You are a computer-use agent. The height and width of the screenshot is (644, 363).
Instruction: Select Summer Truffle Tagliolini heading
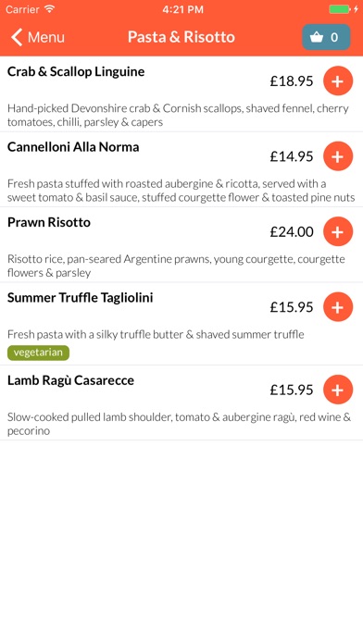click(81, 298)
